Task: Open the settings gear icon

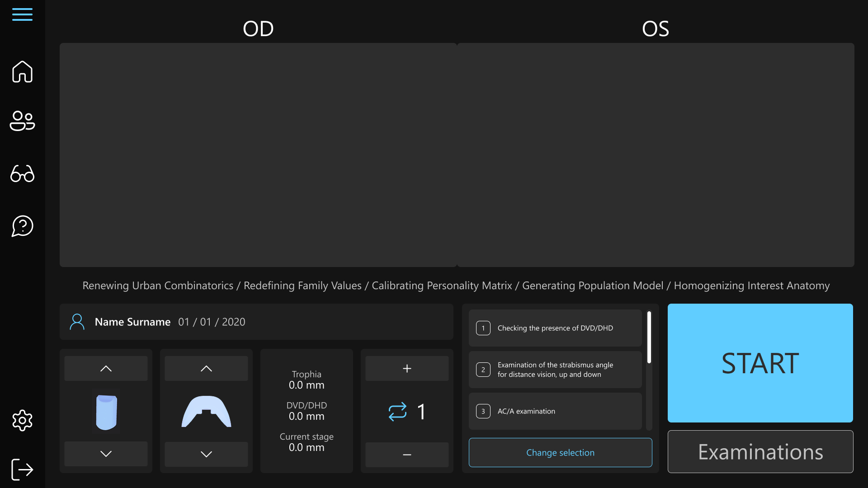Action: click(22, 421)
